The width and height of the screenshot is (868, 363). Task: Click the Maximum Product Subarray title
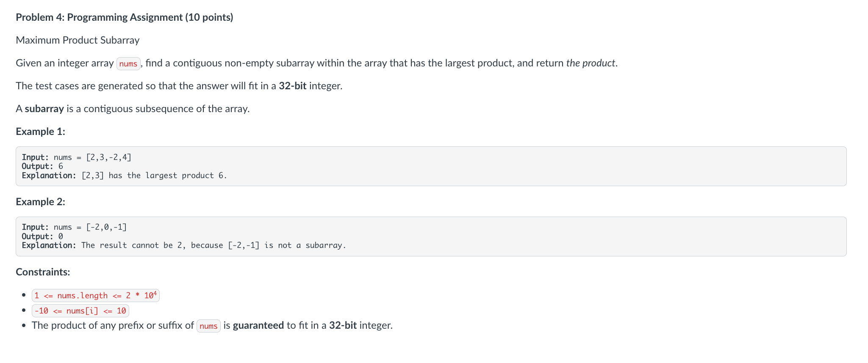coord(78,40)
